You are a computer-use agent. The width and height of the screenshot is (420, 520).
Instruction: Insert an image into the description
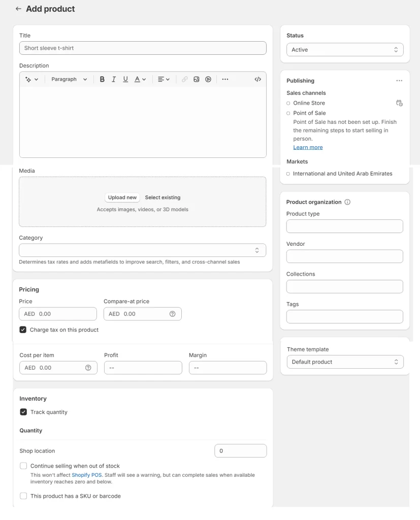(x=197, y=79)
